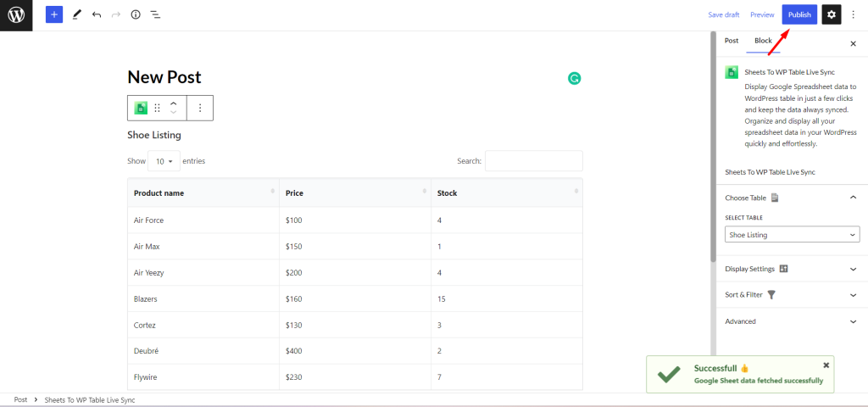Click the $230 price cell
Image resolution: width=868 pixels, height=407 pixels.
355,377
